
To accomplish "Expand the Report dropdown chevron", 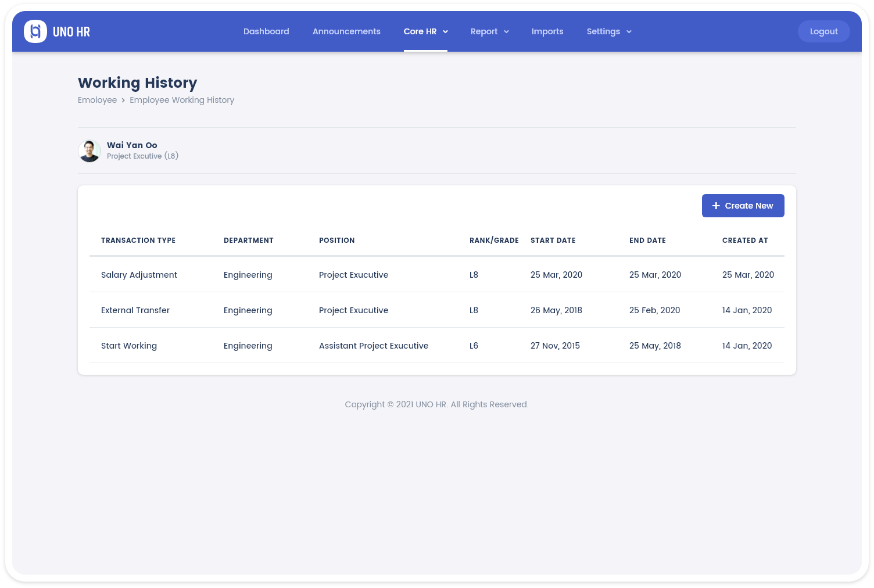I will (506, 32).
